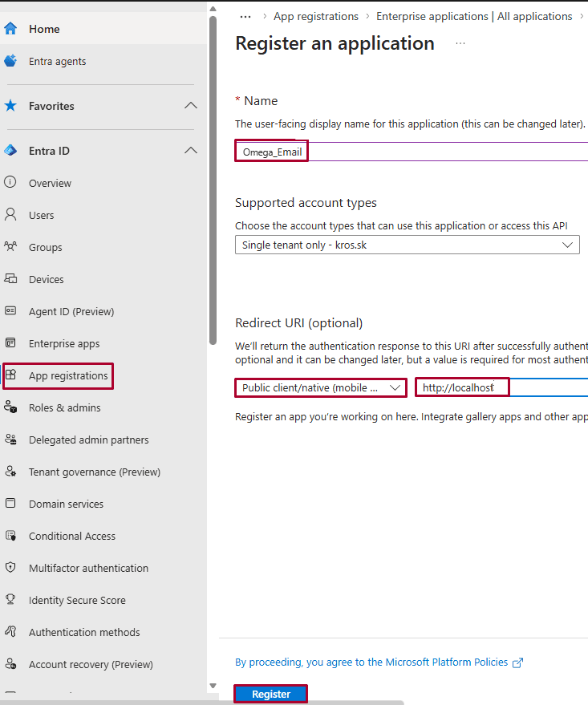Screen dimensions: 588x705
Task: Expand collapsed breadcrumb ellipsis
Action: point(245,17)
